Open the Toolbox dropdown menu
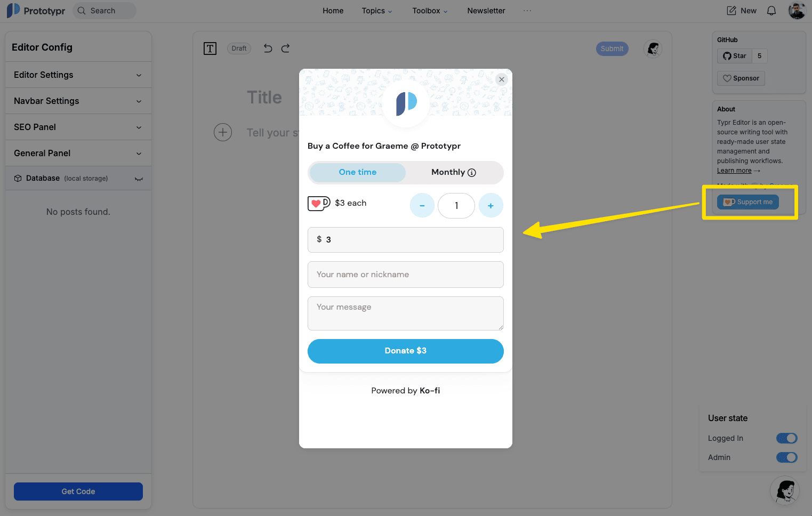This screenshot has height=516, width=812. pos(430,11)
